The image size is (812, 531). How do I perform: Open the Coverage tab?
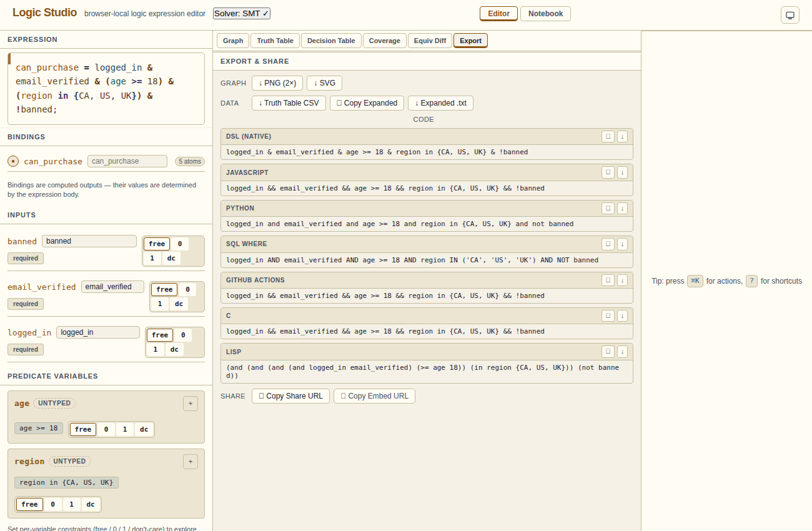(385, 41)
